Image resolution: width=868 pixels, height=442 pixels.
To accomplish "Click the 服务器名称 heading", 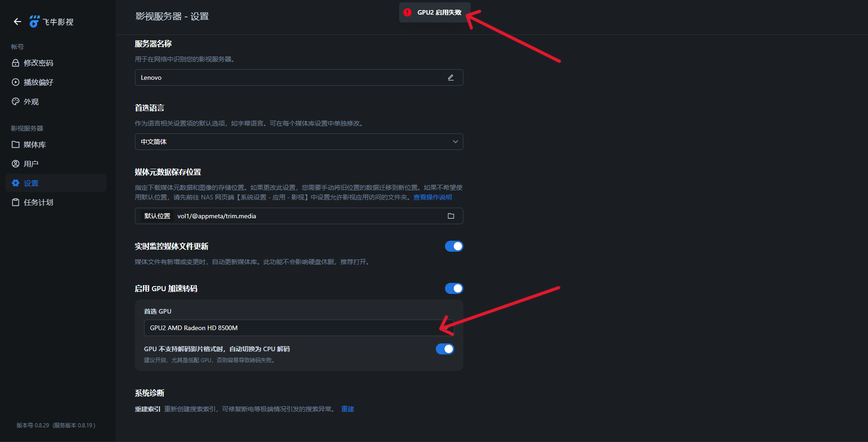I will (153, 44).
